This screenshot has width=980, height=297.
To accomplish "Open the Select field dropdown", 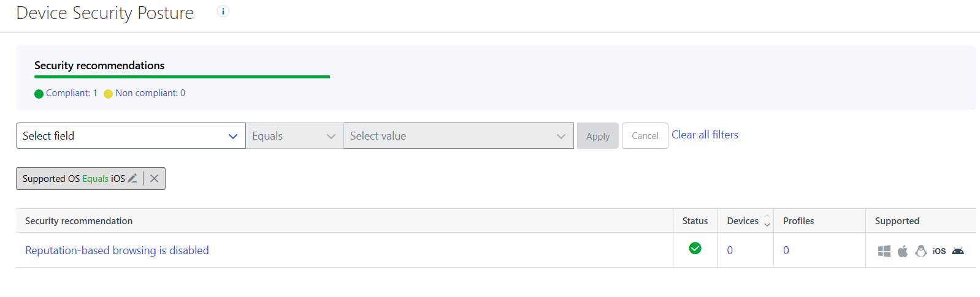I will click(131, 136).
